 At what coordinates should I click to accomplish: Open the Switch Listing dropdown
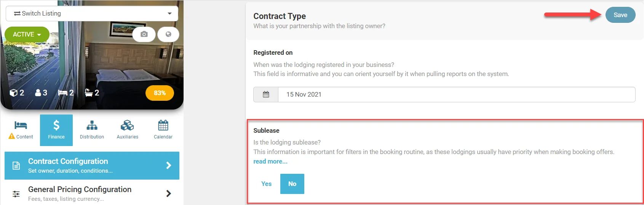point(92,13)
